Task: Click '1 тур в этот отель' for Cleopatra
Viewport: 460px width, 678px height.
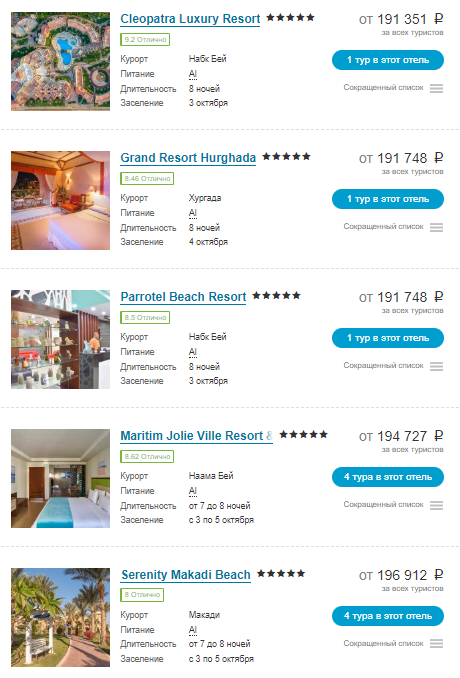Action: (x=388, y=60)
